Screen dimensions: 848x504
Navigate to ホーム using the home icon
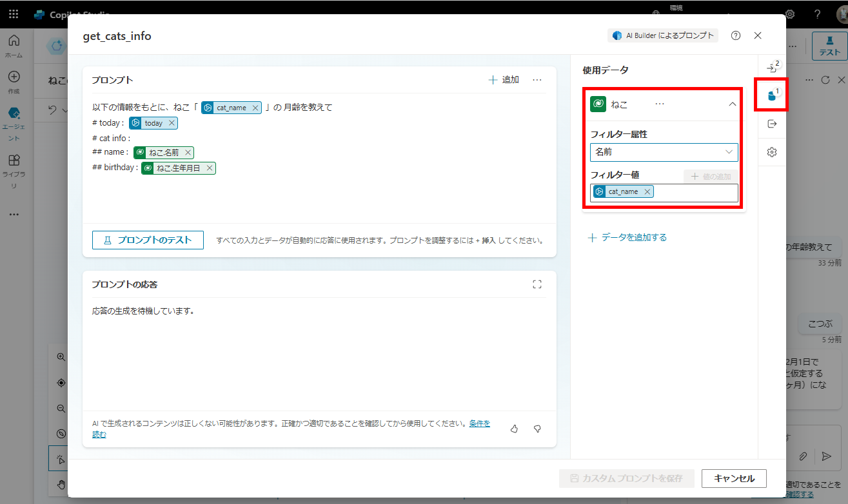pos(14,40)
